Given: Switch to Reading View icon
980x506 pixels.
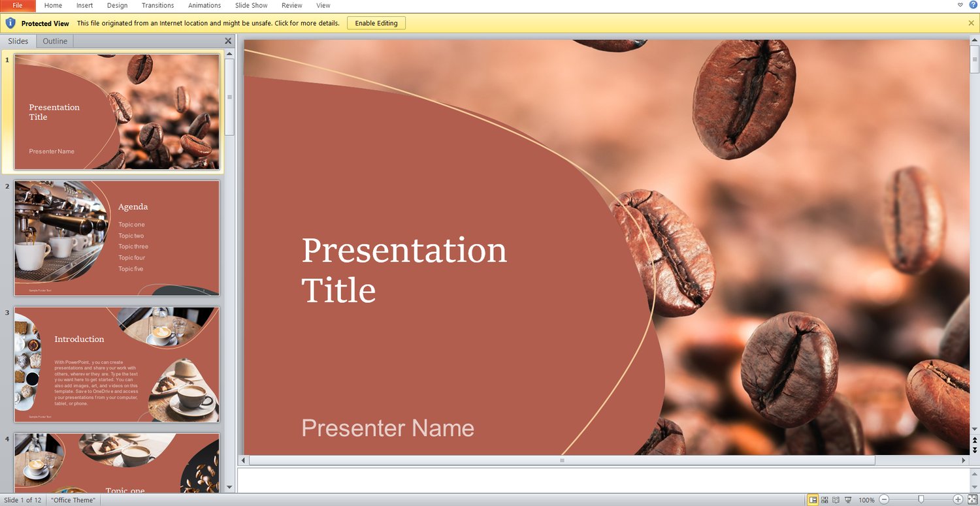Looking at the screenshot, I should point(836,500).
